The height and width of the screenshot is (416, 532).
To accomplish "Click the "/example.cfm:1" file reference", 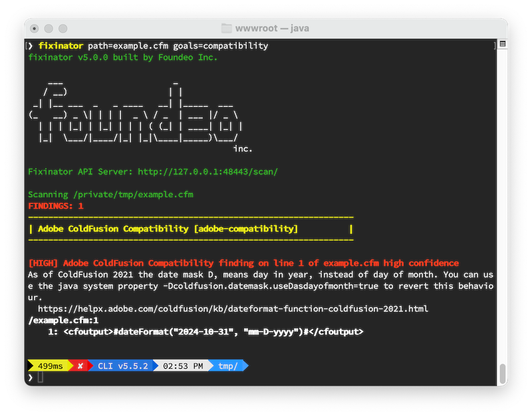I will point(63,320).
